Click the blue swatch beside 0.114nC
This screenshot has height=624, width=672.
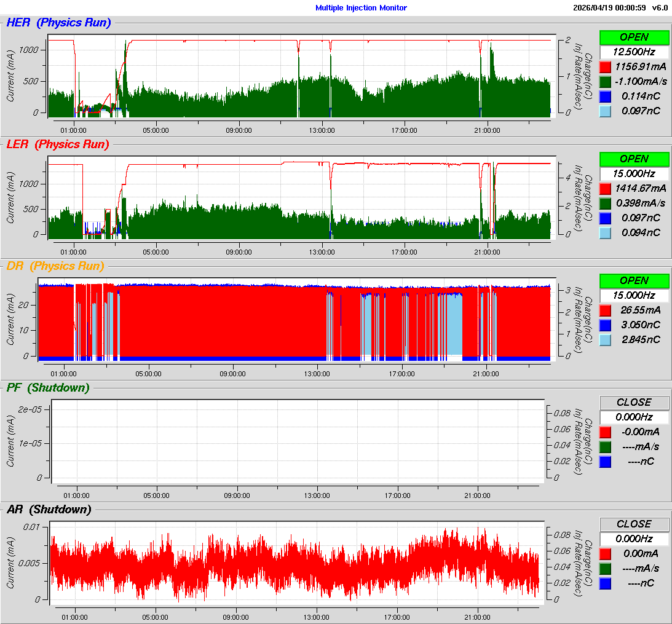point(605,96)
